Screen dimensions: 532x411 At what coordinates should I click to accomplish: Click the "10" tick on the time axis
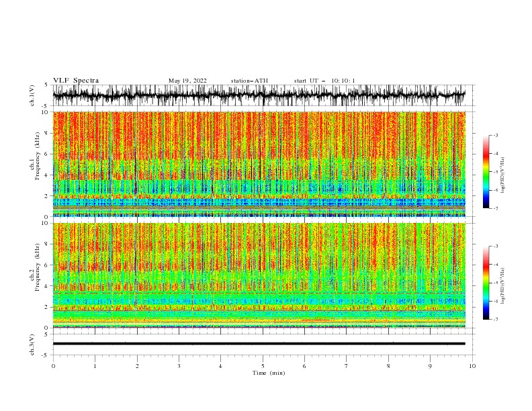[x=472, y=366]
